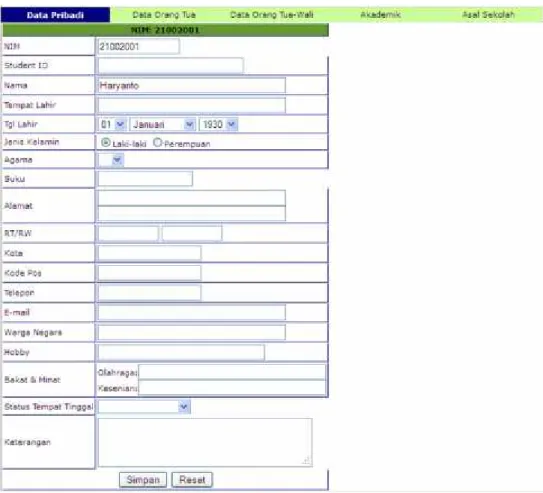543x493 pixels.
Task: Click the Suku input field
Action: [x=145, y=179]
